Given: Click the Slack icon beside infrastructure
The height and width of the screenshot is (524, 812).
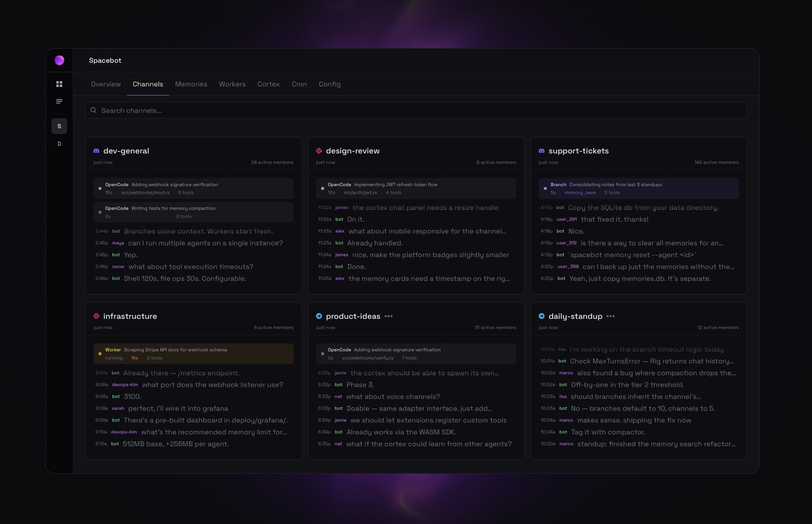Looking at the screenshot, I should (x=97, y=316).
